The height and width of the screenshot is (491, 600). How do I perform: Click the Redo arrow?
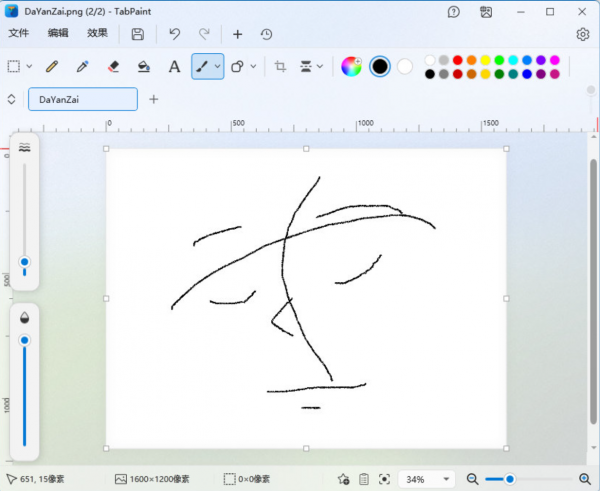pos(204,34)
